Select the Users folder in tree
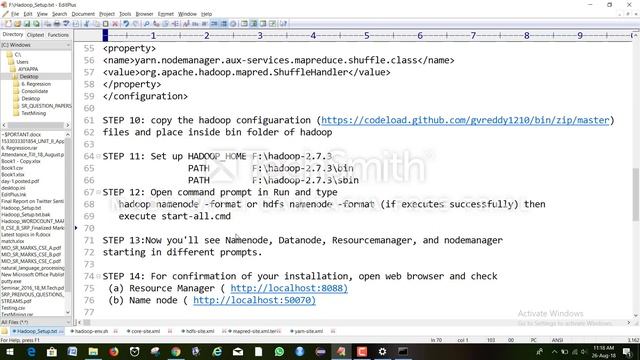 22,62
